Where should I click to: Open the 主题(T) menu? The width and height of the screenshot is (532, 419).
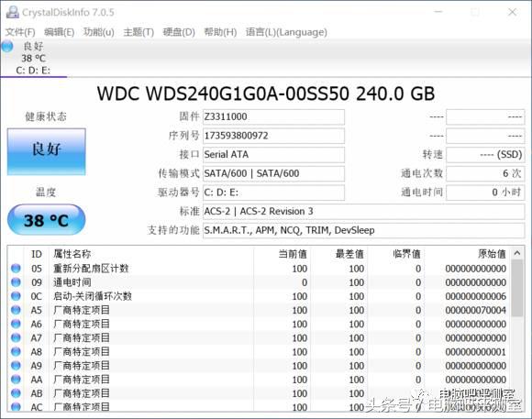[x=139, y=32]
